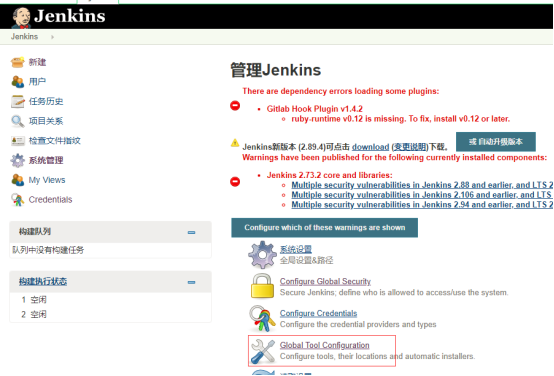Click the 新建 new item icon
The image size is (554, 376).
(x=17, y=63)
